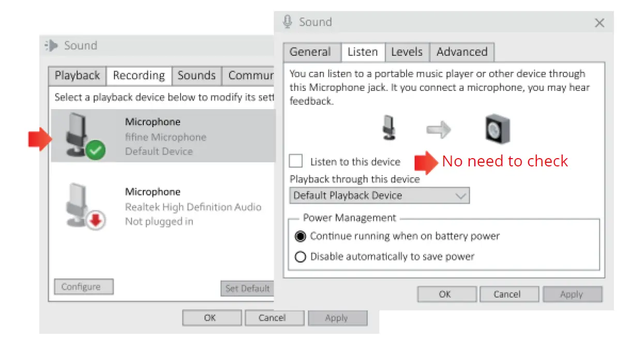Click the Configure button

(x=83, y=286)
